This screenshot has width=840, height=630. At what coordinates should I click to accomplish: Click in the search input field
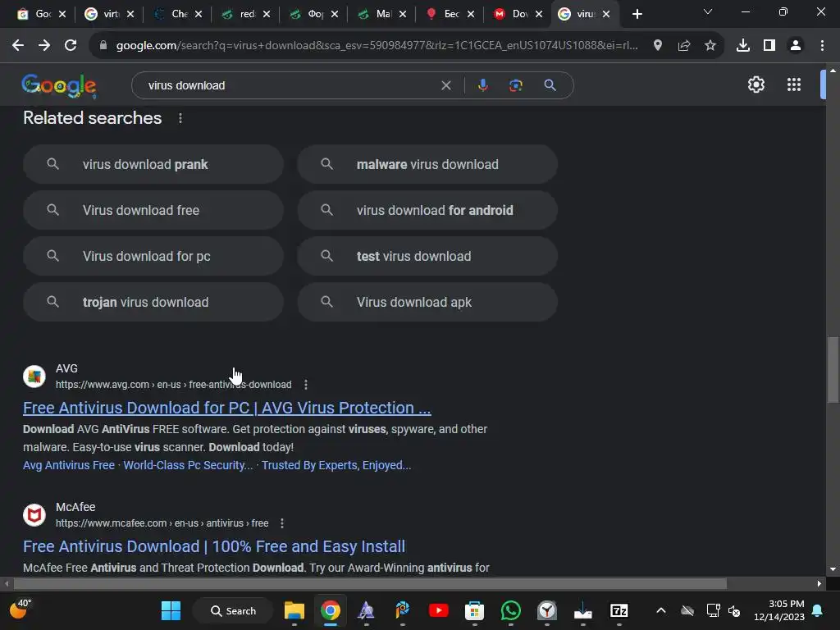[x=290, y=85]
